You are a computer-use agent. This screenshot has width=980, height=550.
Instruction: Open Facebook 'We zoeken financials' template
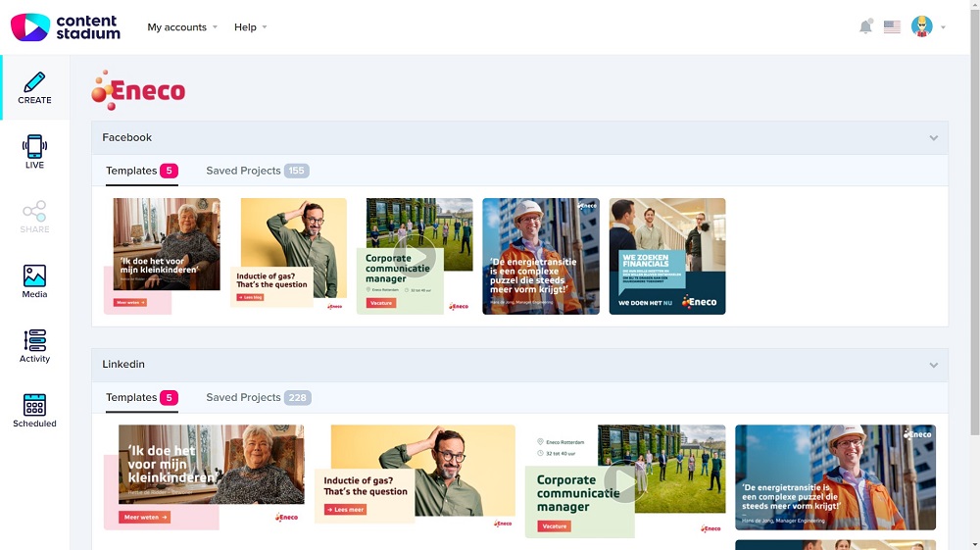667,256
